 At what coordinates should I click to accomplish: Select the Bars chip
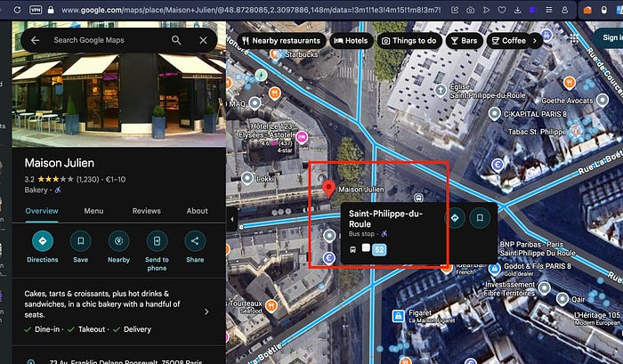tap(465, 41)
